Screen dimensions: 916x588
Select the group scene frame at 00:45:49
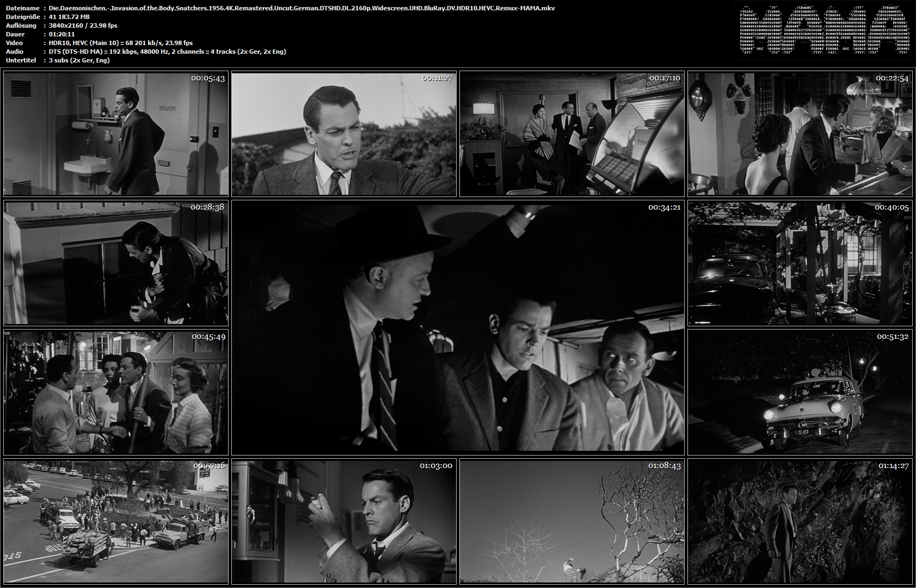click(116, 393)
